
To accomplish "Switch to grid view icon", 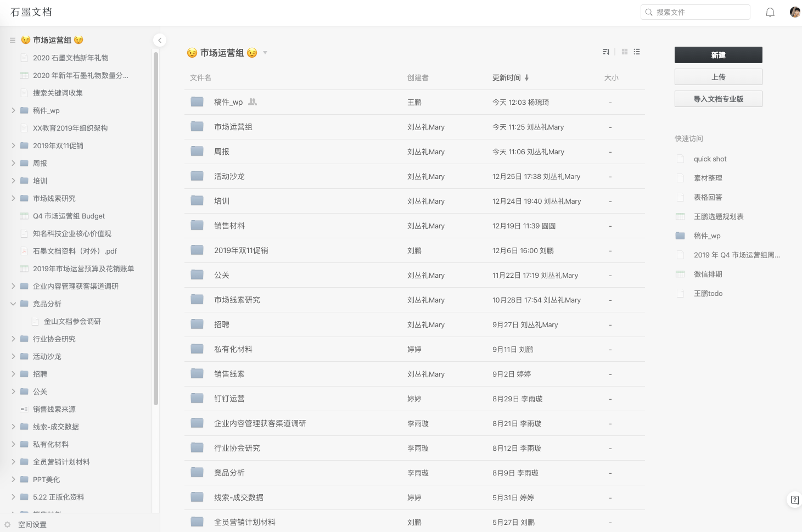I will tap(625, 52).
